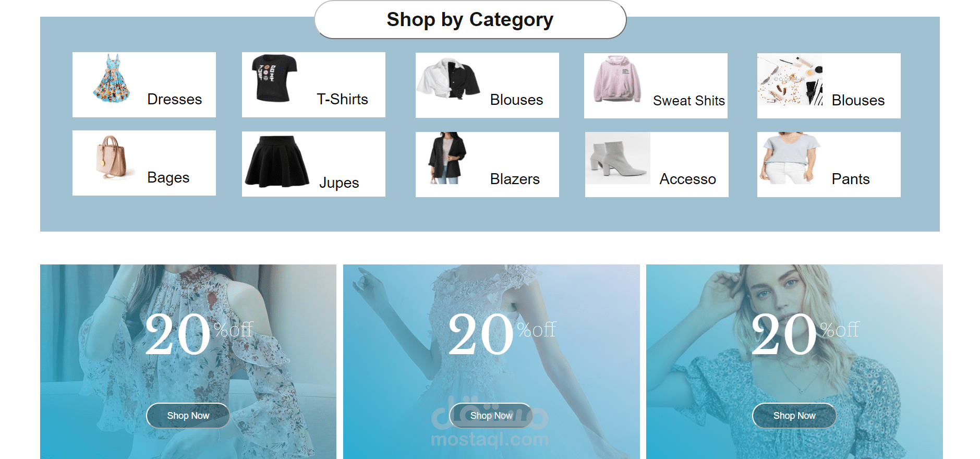Screen dimensions: 980x459
Task: Open the T-Shirts category
Action: pyautogui.click(x=342, y=99)
